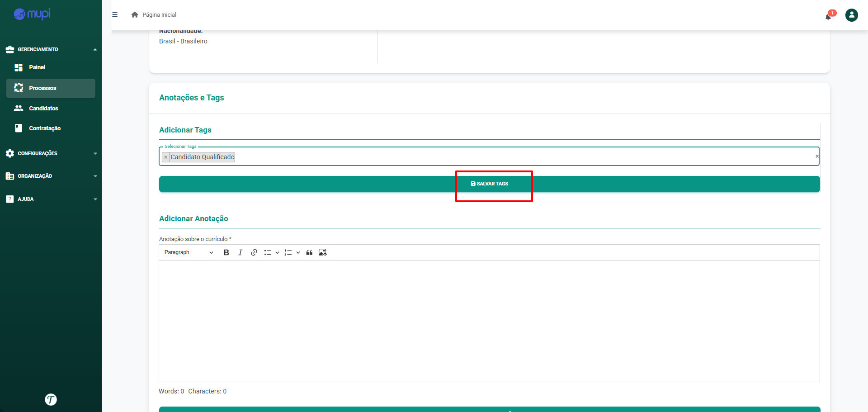Open the notifications bell
868x412 pixels.
(828, 16)
